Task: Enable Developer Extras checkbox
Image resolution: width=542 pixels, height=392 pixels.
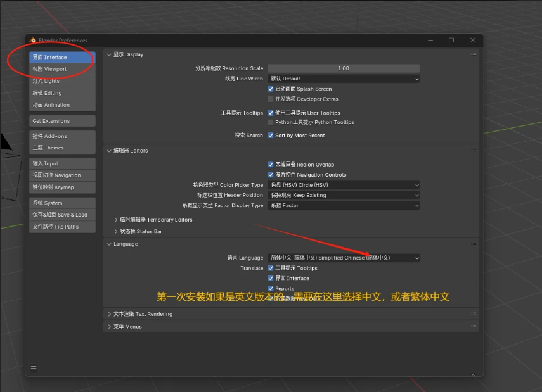Action: pos(271,99)
